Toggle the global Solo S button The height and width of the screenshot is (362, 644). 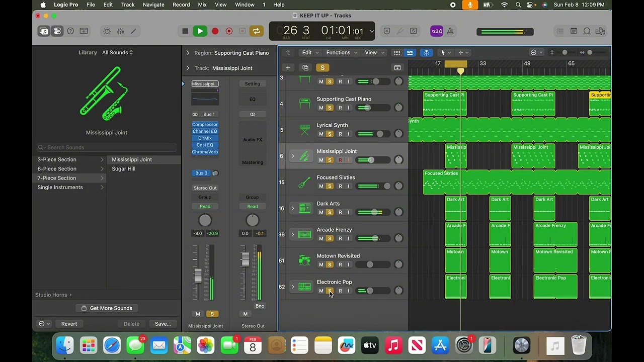click(323, 68)
